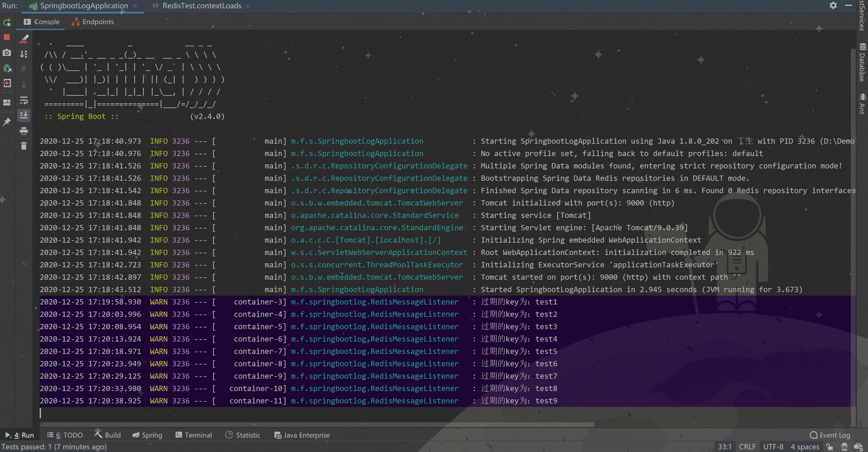Open run settings gear icon
This screenshot has width=868, height=452.
[833, 5]
